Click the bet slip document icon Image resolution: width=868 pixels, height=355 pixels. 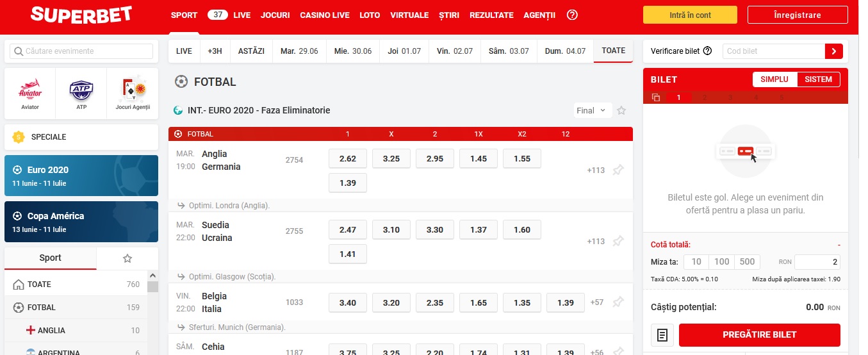pyautogui.click(x=662, y=334)
